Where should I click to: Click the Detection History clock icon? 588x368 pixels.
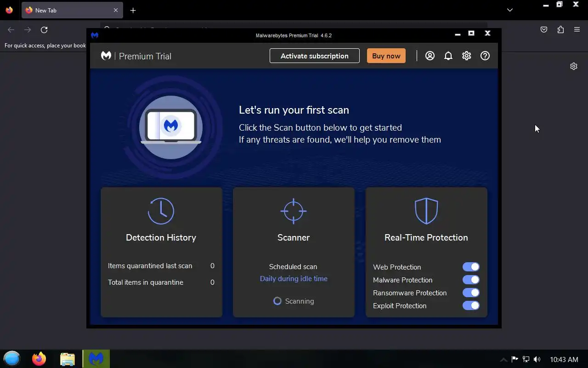coord(161,211)
